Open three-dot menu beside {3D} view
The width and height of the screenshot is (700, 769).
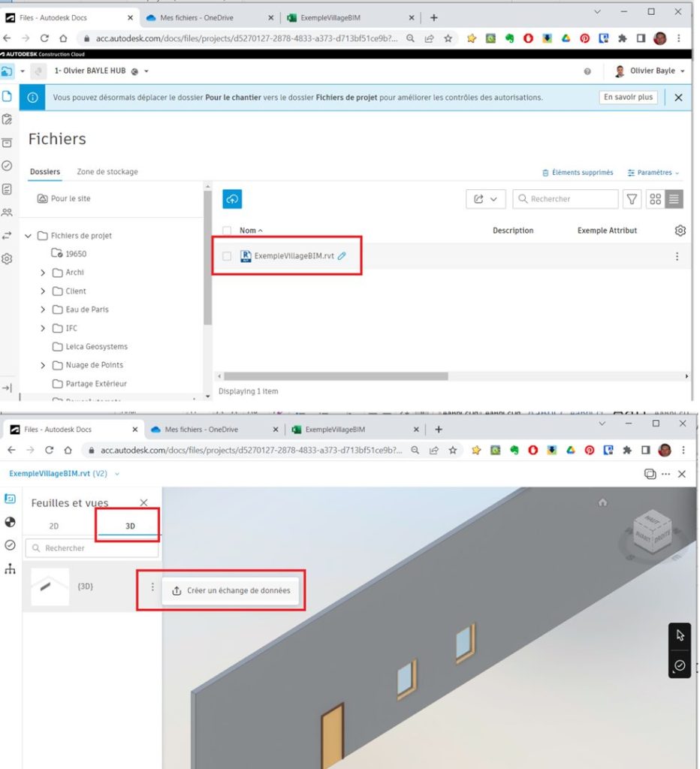coord(152,587)
